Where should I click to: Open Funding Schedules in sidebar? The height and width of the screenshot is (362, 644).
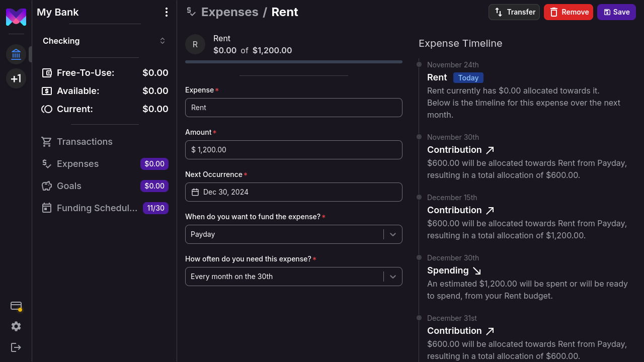97,208
